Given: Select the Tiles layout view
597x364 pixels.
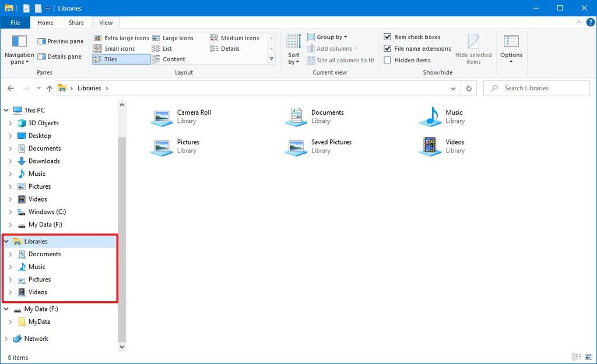Looking at the screenshot, I should pyautogui.click(x=111, y=59).
